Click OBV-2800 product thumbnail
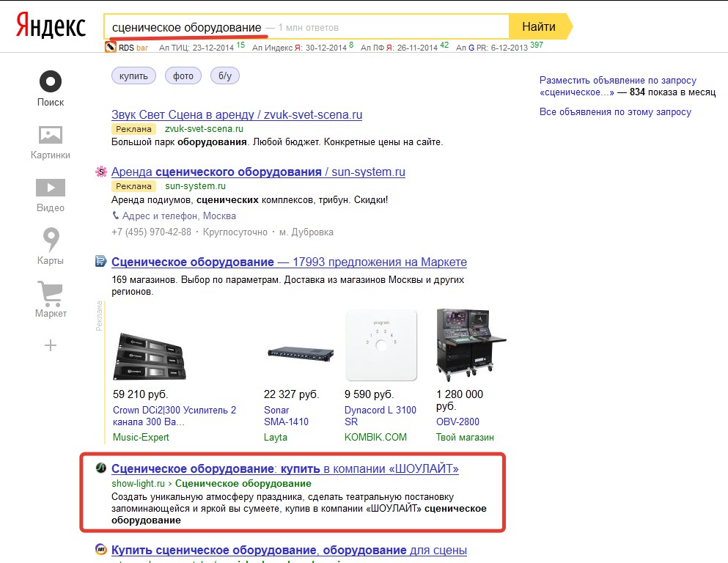 [471, 345]
